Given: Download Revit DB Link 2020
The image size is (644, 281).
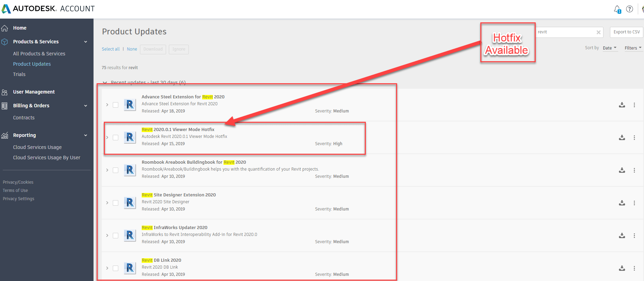Looking at the screenshot, I should [x=622, y=268].
